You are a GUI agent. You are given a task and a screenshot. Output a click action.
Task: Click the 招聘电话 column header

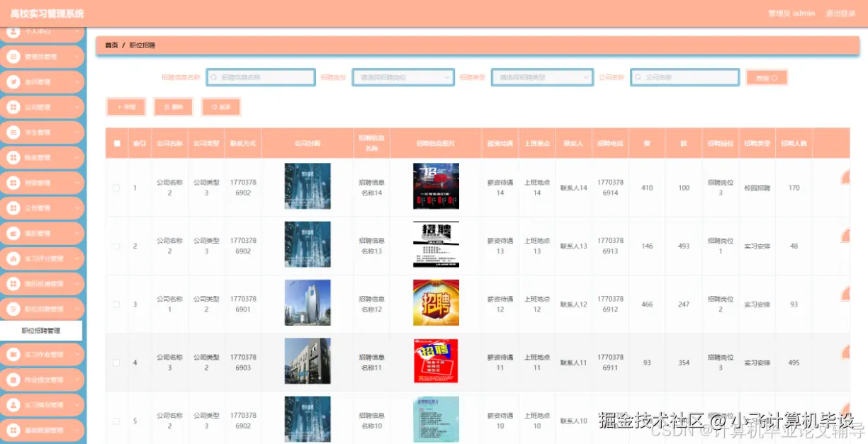point(611,143)
